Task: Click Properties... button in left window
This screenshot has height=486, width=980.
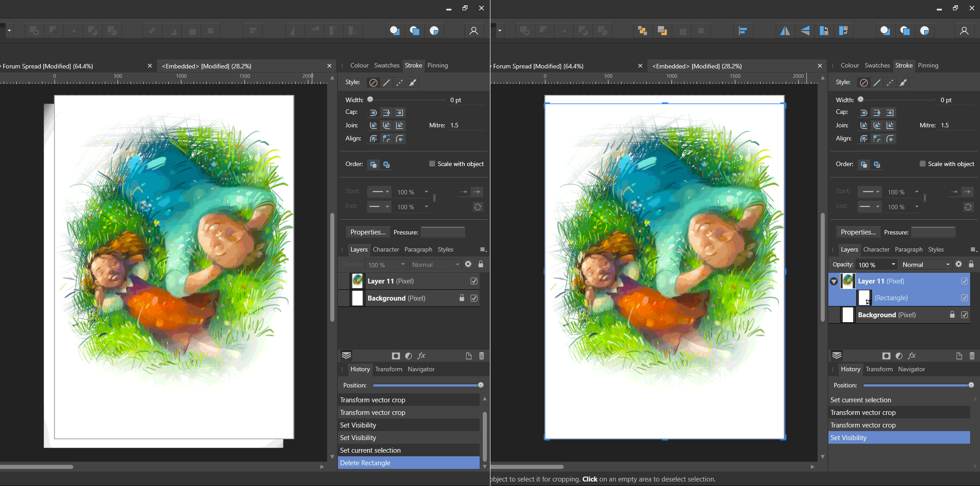Action: point(368,232)
